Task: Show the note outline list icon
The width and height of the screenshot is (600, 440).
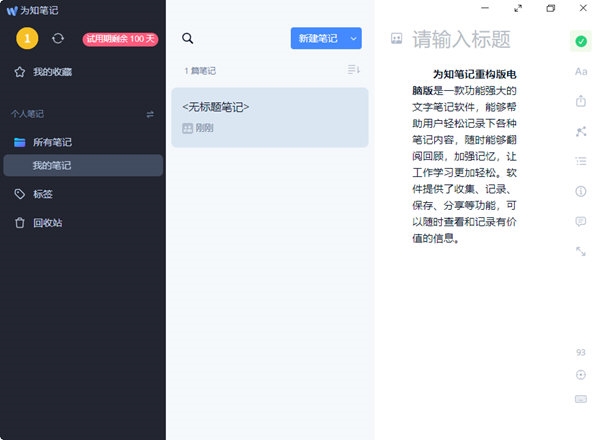Action: click(581, 161)
